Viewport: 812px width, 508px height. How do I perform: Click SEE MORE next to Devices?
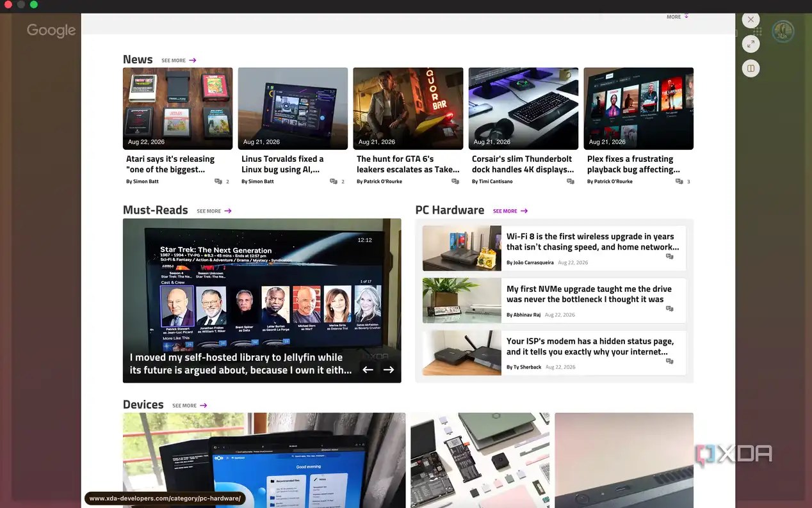point(190,405)
